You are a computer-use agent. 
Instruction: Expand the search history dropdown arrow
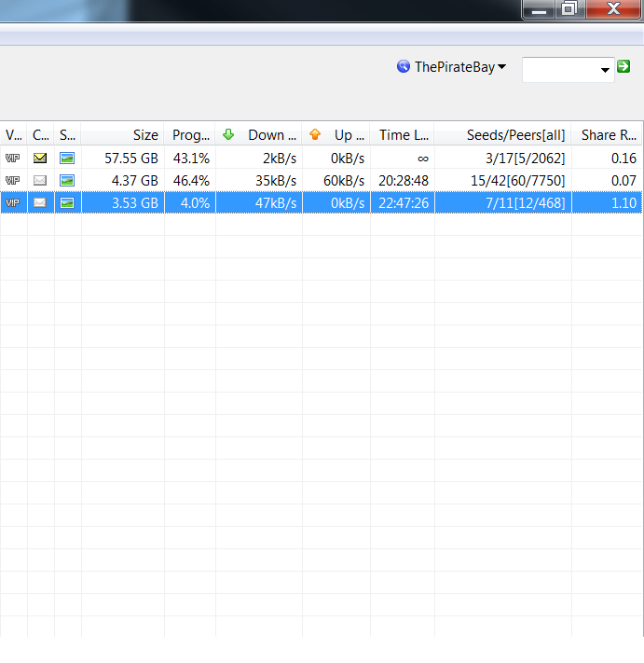coord(605,70)
